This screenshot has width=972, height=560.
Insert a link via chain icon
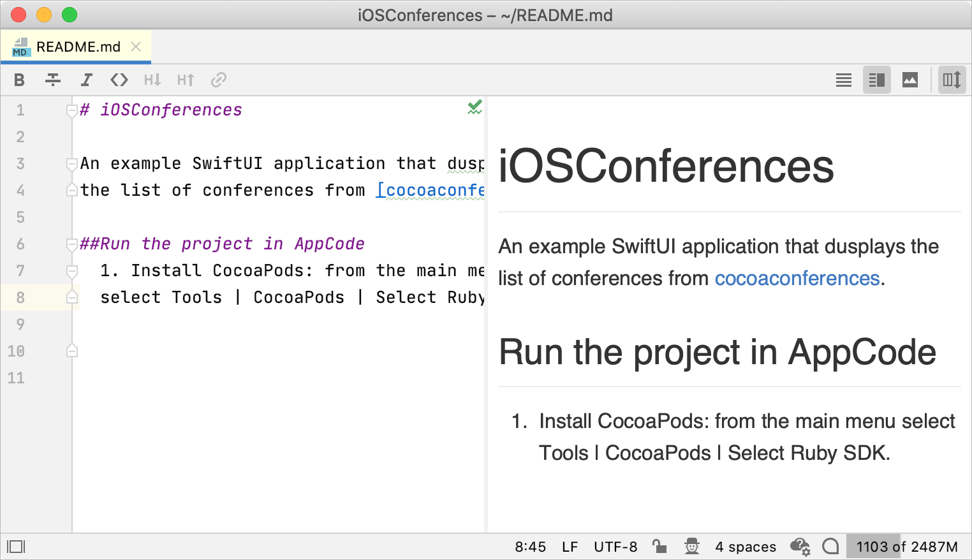pyautogui.click(x=219, y=80)
